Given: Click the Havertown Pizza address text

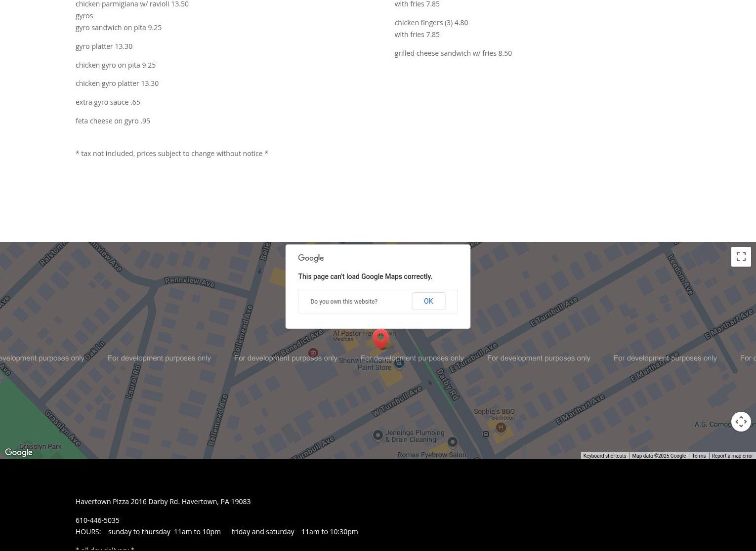Looking at the screenshot, I should tap(163, 501).
